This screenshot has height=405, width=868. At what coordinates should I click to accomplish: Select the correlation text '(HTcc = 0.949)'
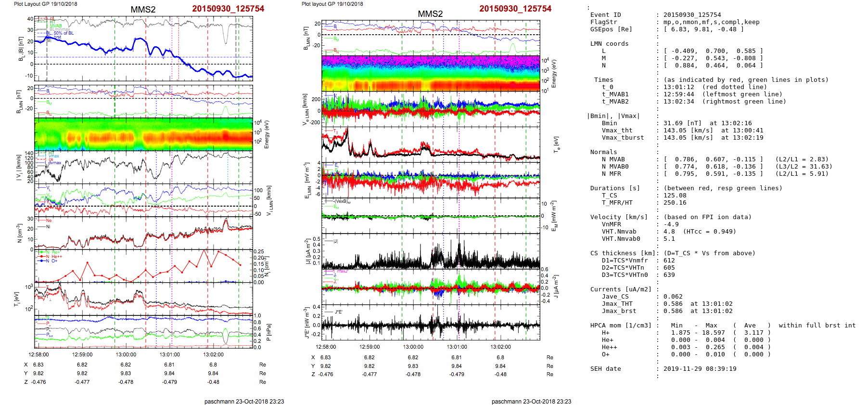click(x=710, y=232)
